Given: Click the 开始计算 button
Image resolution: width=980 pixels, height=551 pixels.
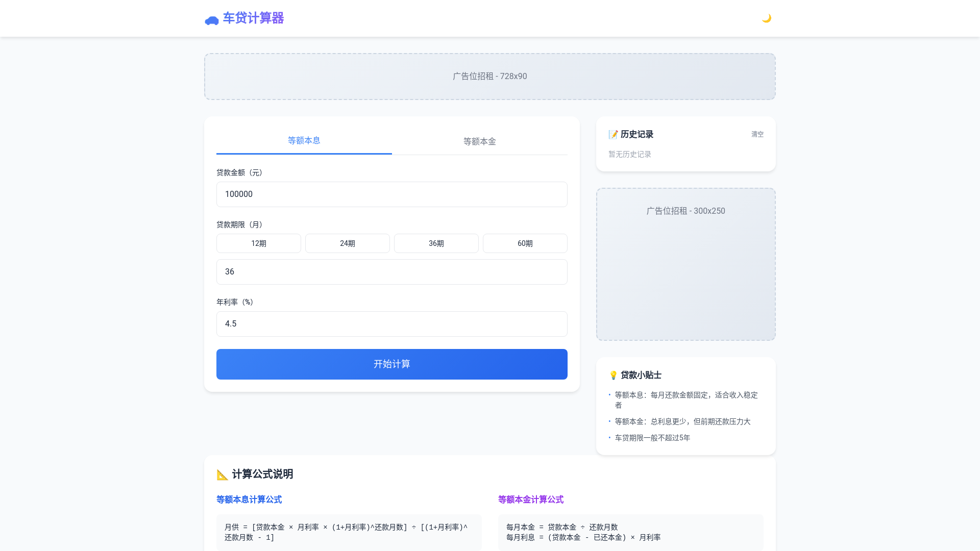Looking at the screenshot, I should coord(392,364).
